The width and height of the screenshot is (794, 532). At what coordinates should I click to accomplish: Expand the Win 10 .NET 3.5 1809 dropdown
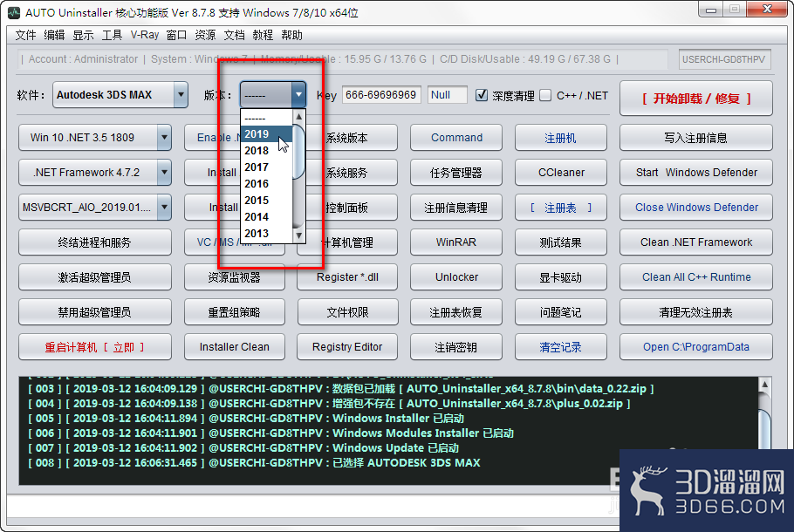click(164, 137)
